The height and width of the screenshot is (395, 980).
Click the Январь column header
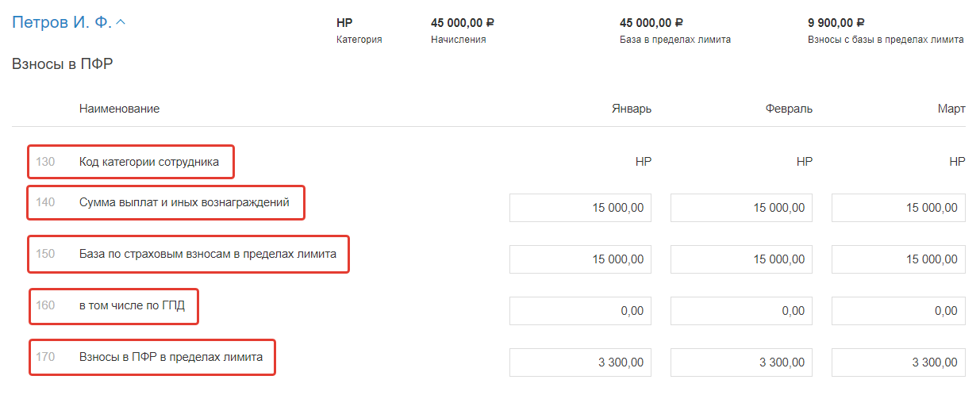[x=632, y=109]
